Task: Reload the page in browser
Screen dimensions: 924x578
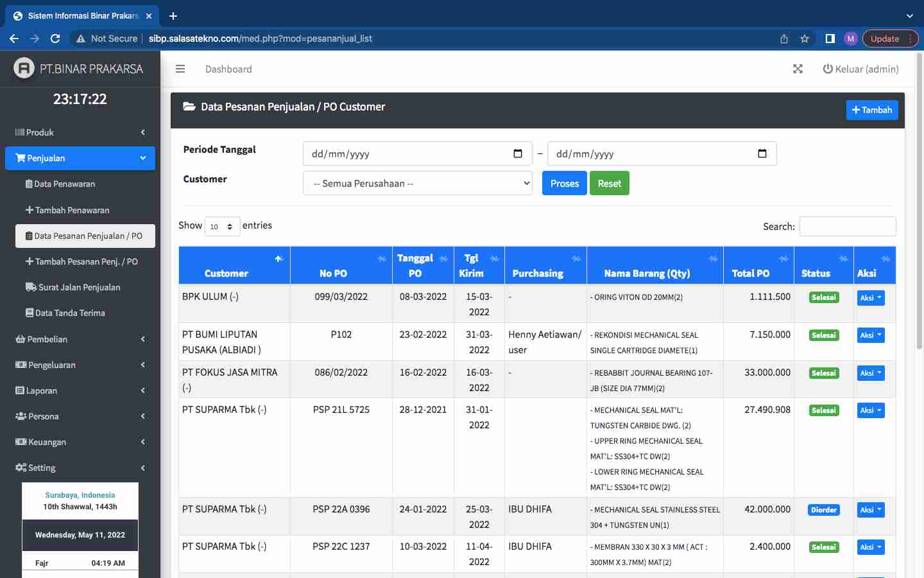Action: tap(55, 39)
